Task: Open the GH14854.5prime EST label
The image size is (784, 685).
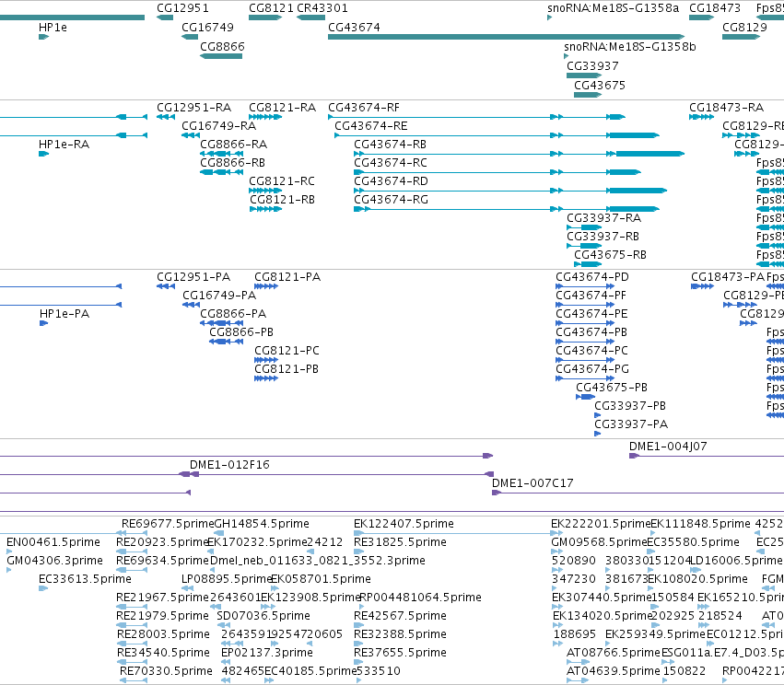Action: (x=262, y=524)
